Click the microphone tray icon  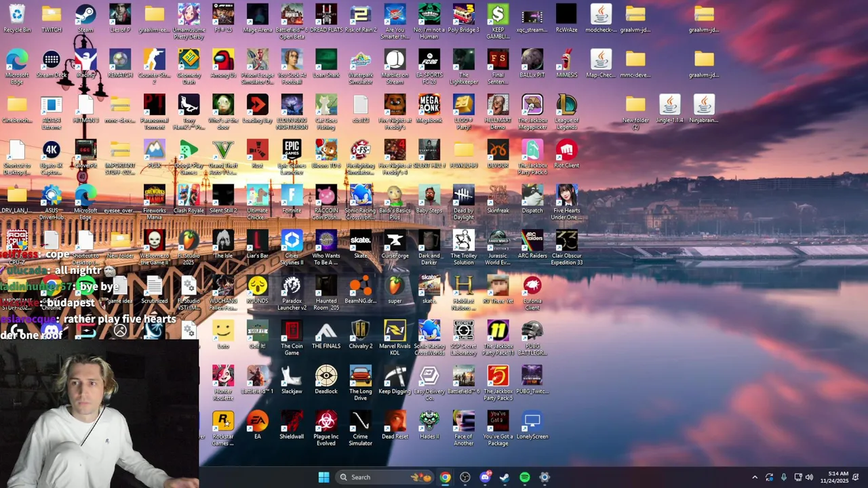tap(784, 477)
